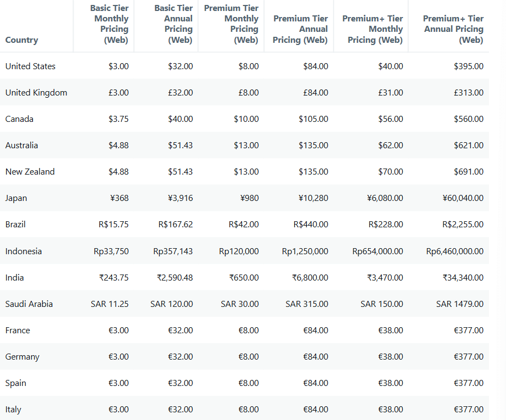The height and width of the screenshot is (420, 506).
Task: Select the Canada $3.75 basic monthly price
Action: (119, 119)
